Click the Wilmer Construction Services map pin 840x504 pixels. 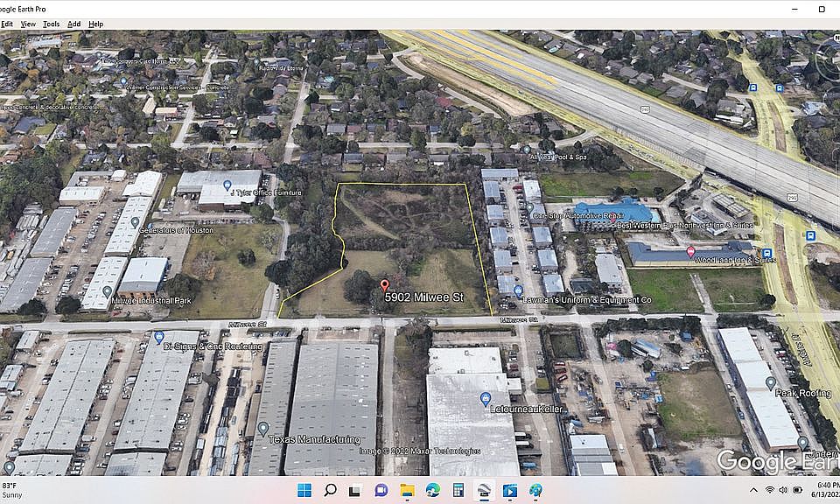coord(123,82)
